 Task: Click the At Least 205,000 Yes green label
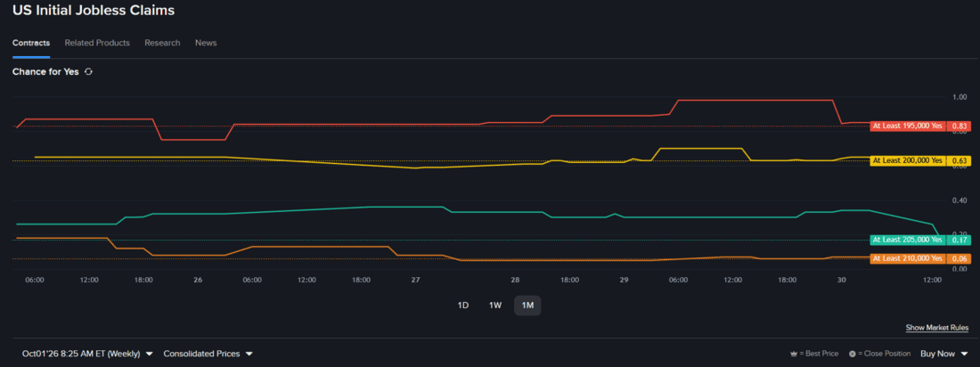click(908, 241)
